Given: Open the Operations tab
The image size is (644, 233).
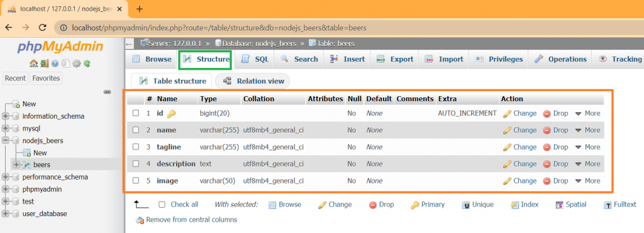Looking at the screenshot, I should click(560, 59).
